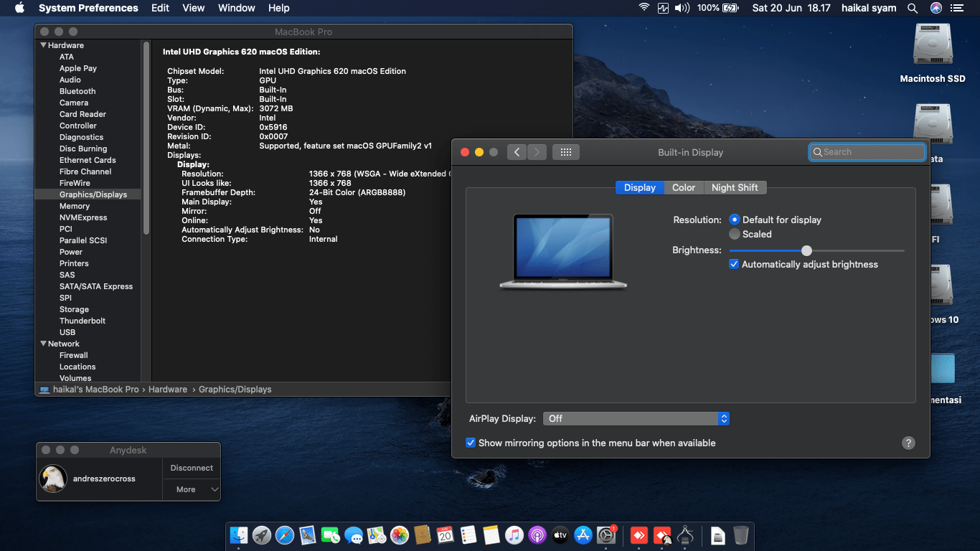Click the System Preferences search field
980x551 pixels.
[x=867, y=152]
